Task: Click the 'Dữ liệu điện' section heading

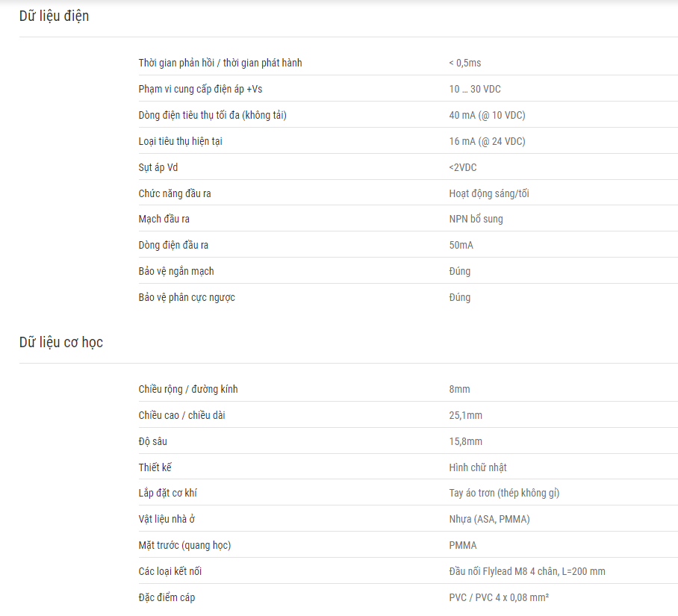Action: (54, 16)
